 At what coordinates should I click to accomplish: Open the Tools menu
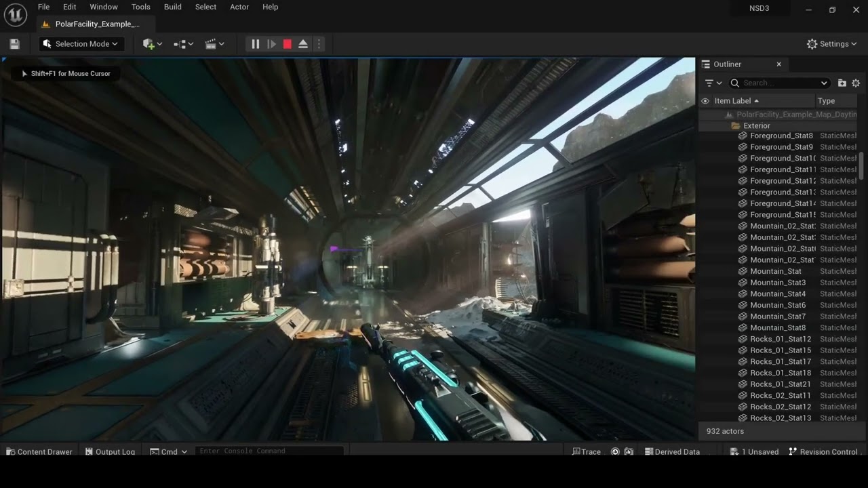141,7
